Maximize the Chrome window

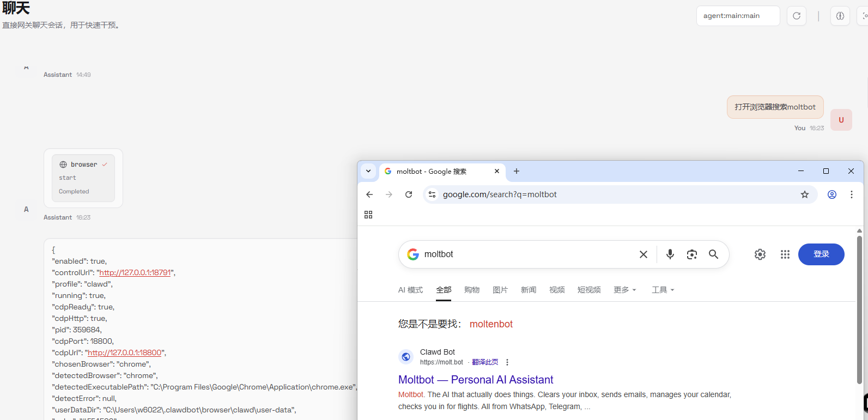click(x=826, y=171)
